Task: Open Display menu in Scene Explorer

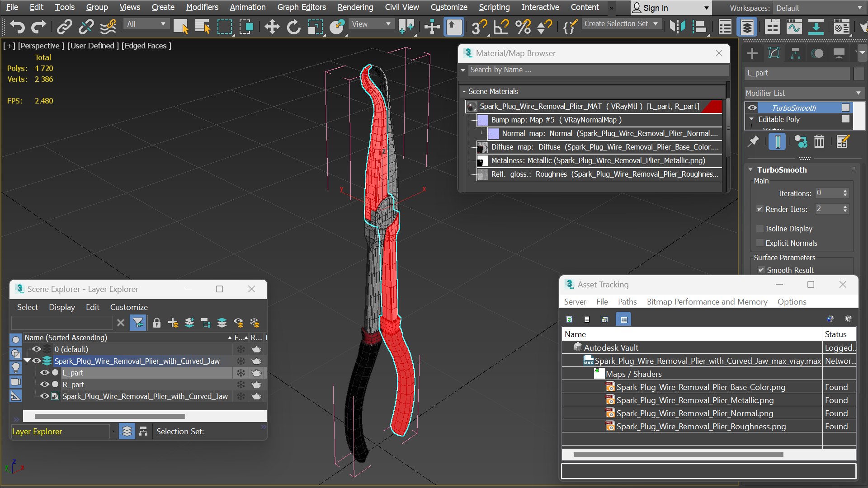Action: point(62,307)
